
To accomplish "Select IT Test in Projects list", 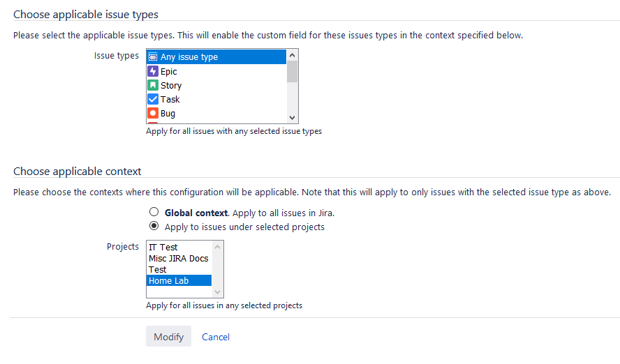I will point(163,247).
